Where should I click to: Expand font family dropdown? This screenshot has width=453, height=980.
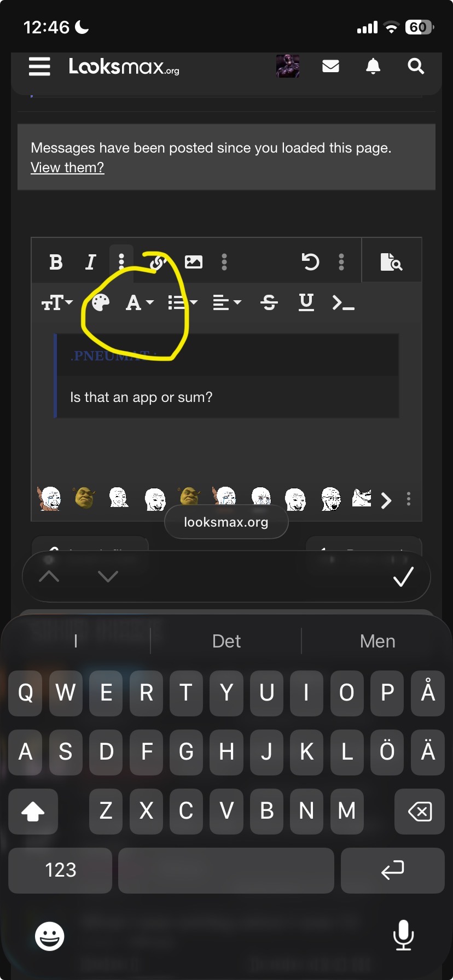(140, 302)
